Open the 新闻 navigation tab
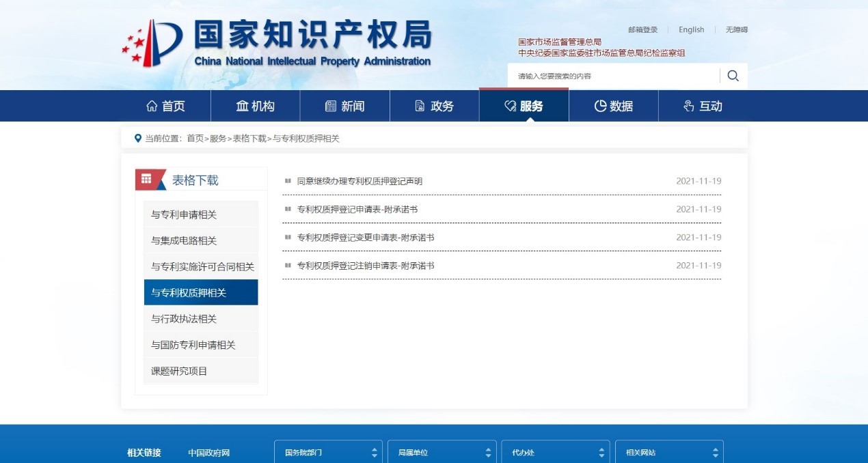The image size is (868, 463). click(x=345, y=106)
